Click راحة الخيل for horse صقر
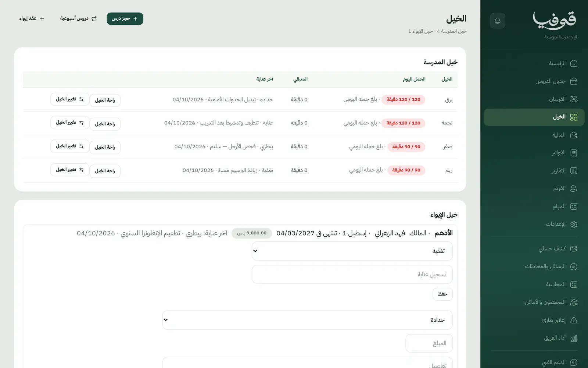This screenshot has height=368, width=588. coord(105,147)
